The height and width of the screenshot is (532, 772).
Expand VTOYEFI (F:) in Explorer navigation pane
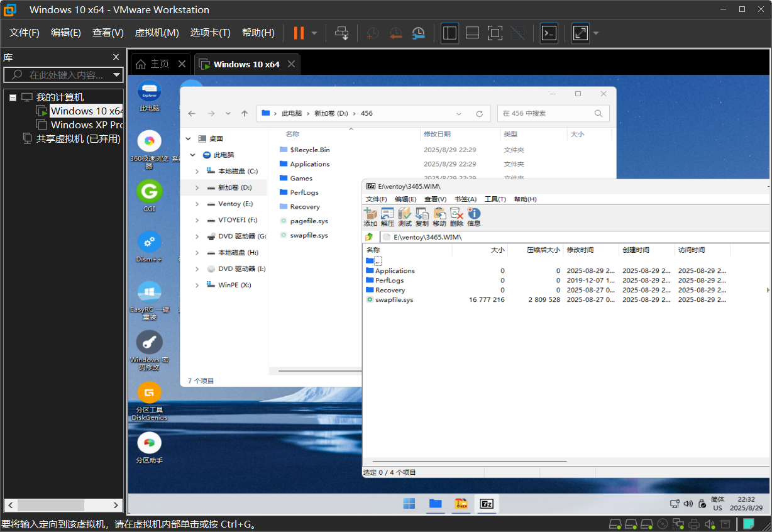(197, 220)
